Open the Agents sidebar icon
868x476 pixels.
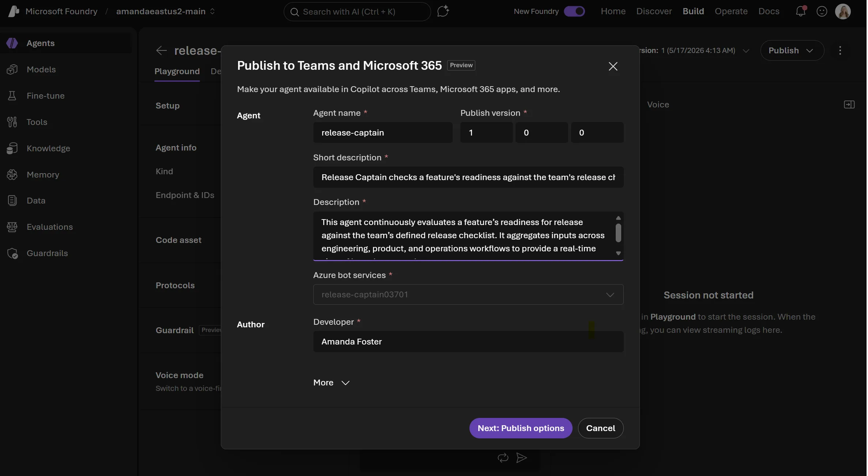12,43
